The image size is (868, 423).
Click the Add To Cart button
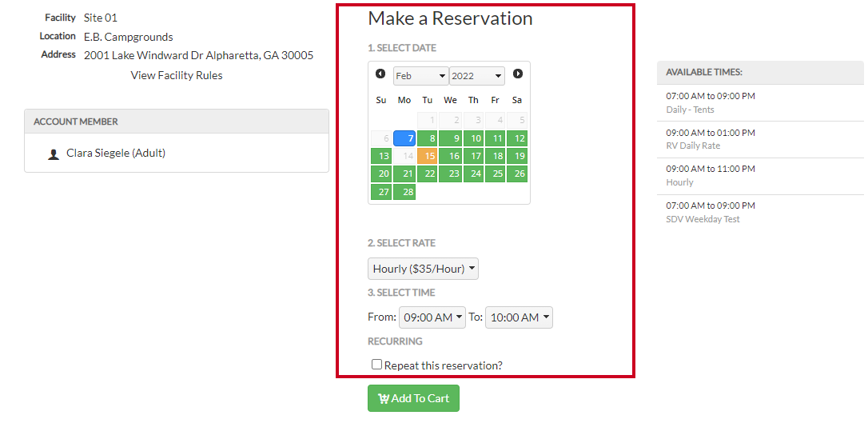click(x=413, y=398)
